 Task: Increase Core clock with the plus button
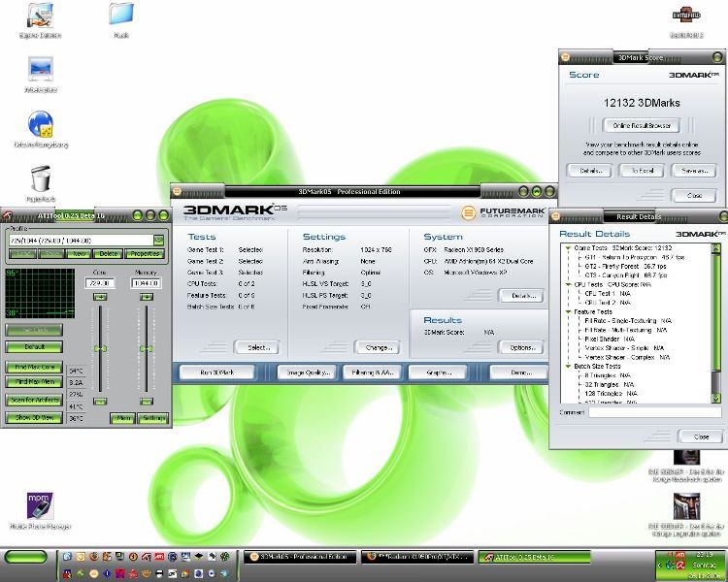click(x=100, y=297)
